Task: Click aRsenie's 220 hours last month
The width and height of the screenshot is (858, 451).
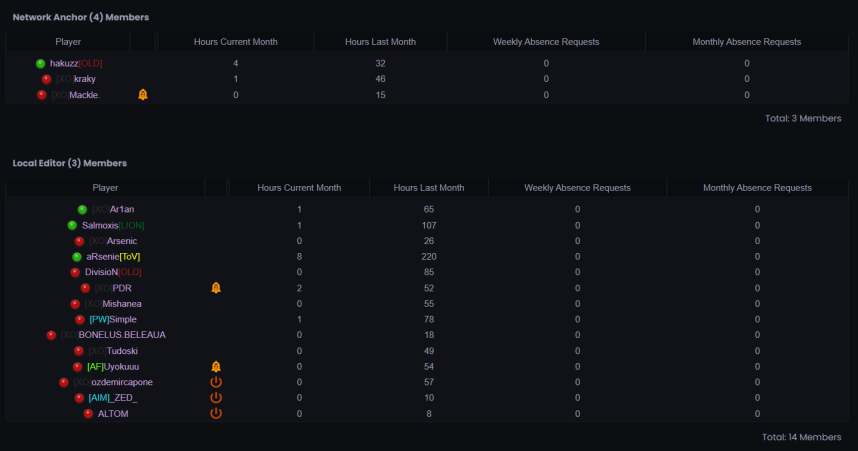Action: [429, 256]
